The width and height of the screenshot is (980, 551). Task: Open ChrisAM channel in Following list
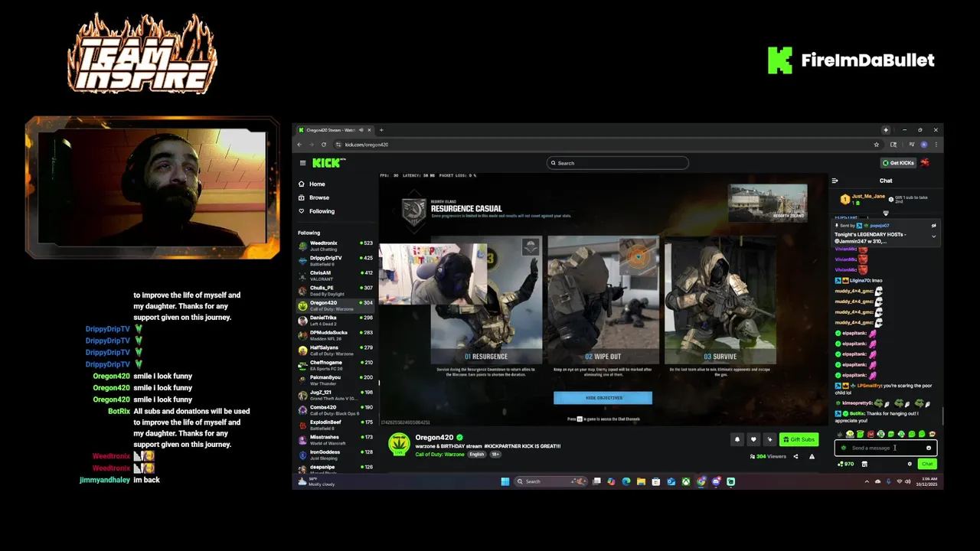[336, 275]
